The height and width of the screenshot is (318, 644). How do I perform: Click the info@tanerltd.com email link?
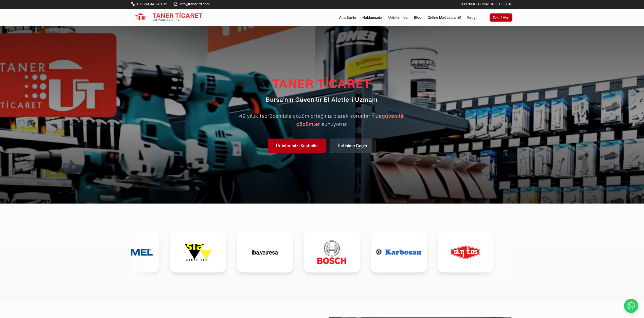[x=194, y=4]
